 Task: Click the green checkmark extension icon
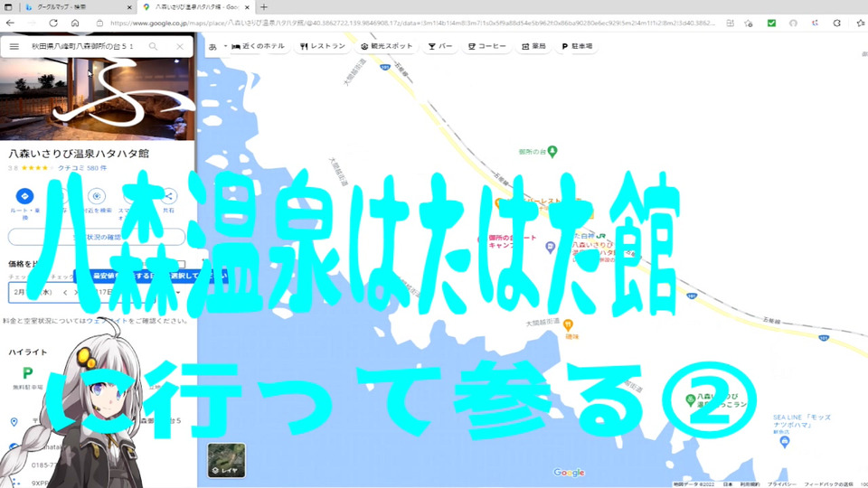pos(771,23)
